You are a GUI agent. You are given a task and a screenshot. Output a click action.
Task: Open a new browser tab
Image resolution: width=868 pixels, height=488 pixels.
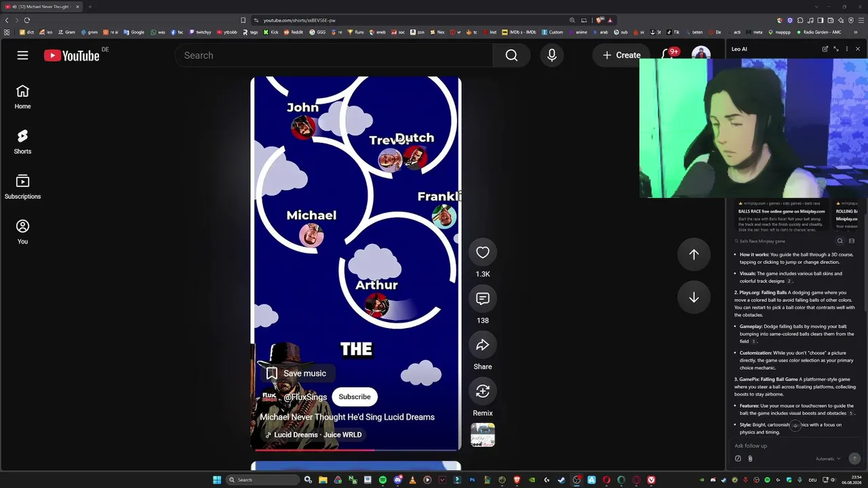90,7
